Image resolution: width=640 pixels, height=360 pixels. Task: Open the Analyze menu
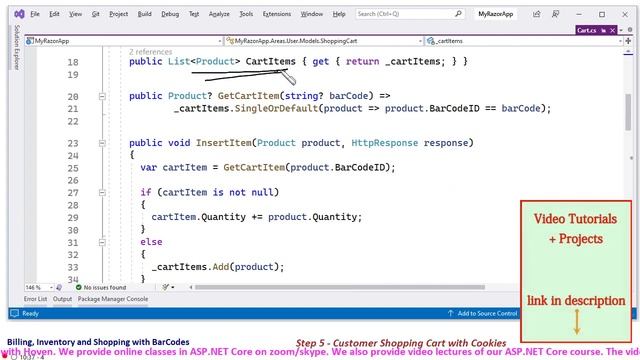pyautogui.click(x=219, y=14)
